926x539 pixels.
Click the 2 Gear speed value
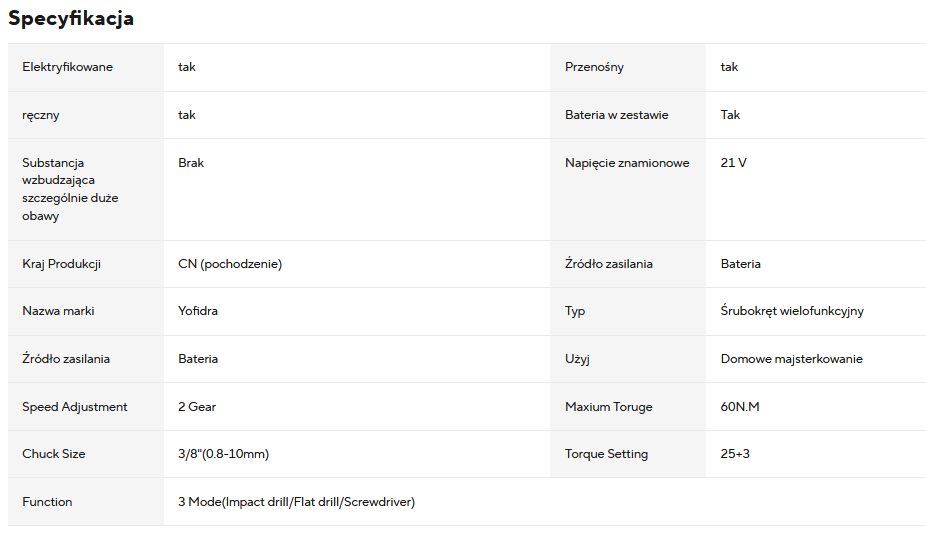point(197,407)
